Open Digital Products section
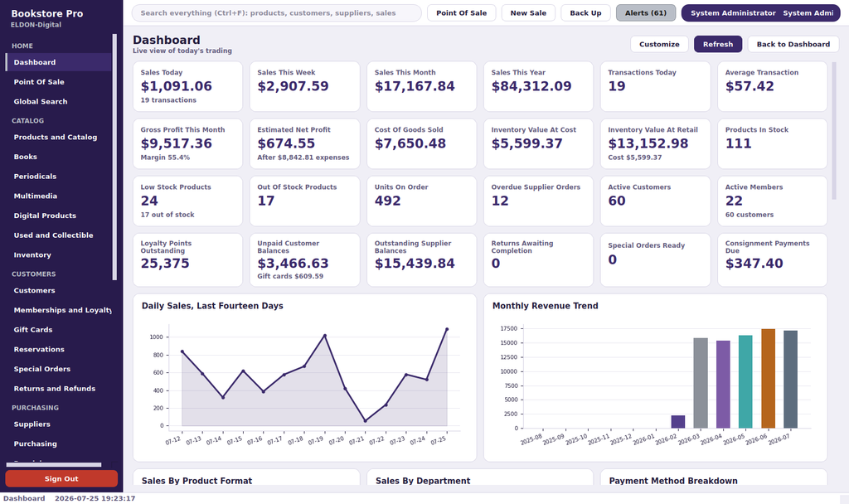 (59, 216)
